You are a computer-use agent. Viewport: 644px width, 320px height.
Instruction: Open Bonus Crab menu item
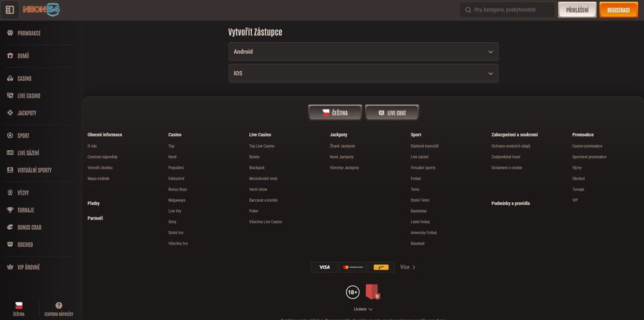click(x=29, y=227)
